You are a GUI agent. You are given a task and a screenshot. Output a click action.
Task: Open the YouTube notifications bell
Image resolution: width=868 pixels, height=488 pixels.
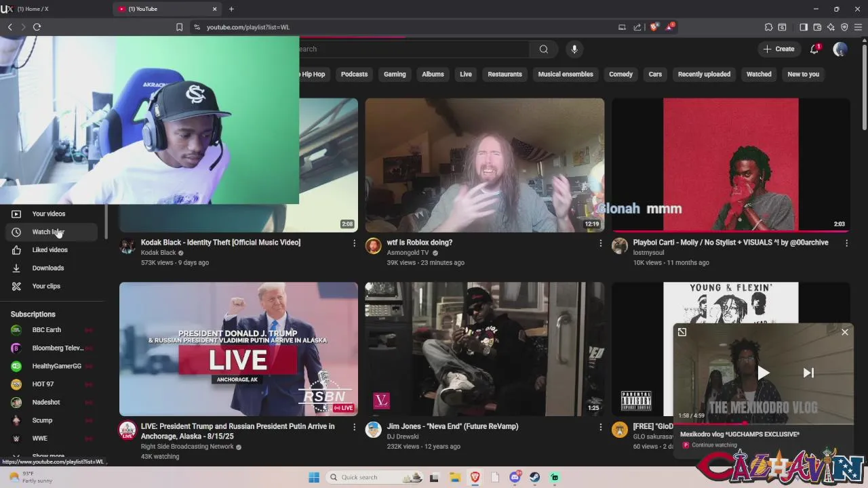pyautogui.click(x=814, y=49)
